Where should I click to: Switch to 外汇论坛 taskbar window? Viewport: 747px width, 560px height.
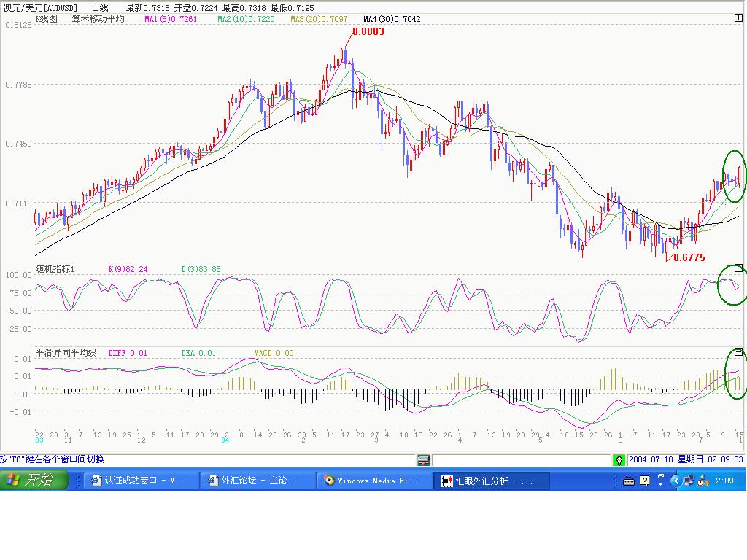coord(258,481)
